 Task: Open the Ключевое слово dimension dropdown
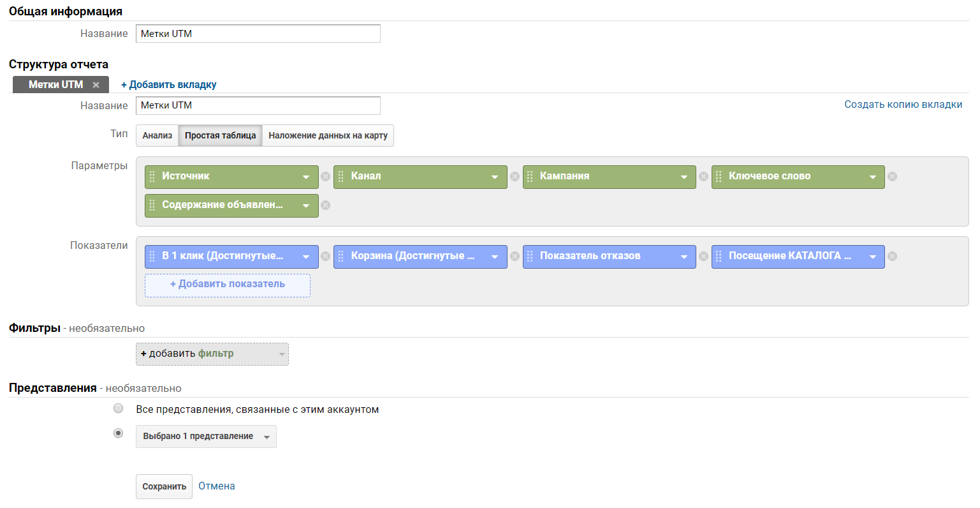873,177
